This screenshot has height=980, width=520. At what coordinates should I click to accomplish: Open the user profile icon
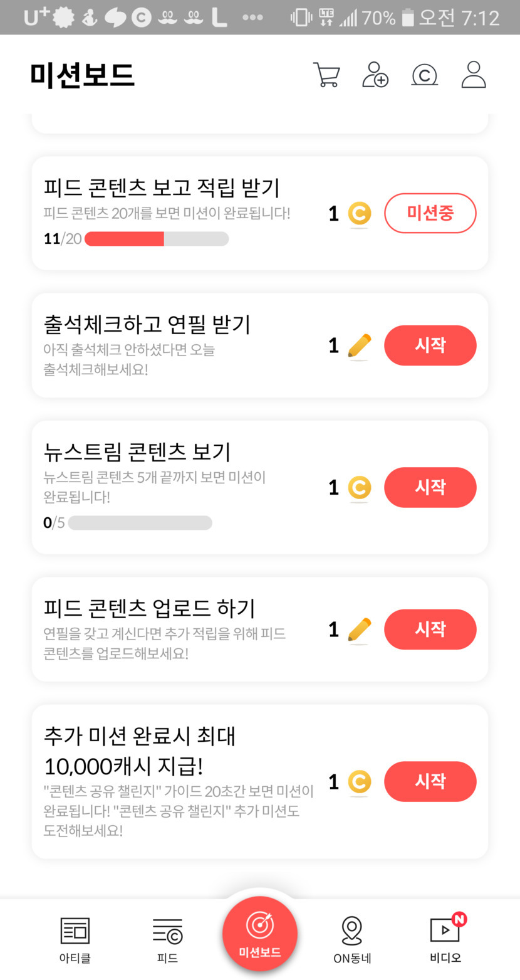tap(474, 75)
